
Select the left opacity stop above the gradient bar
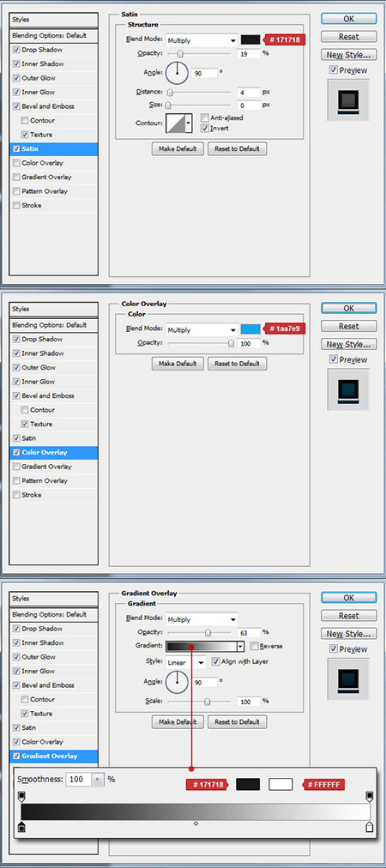coord(21,796)
